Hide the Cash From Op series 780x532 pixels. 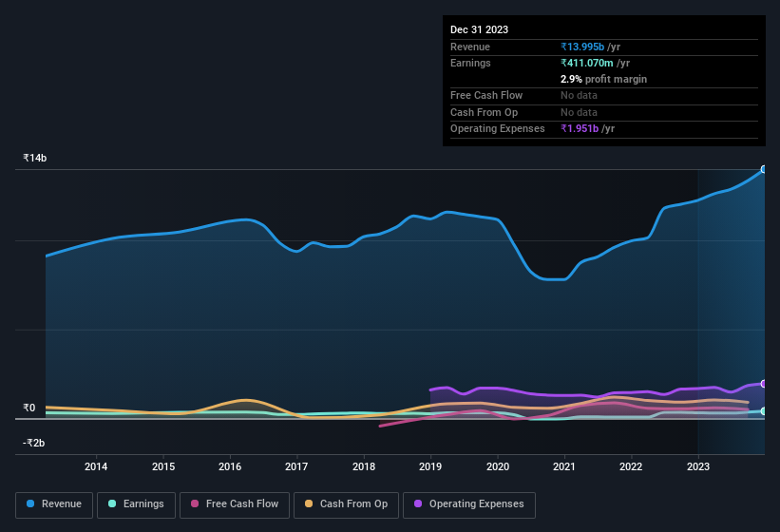click(346, 503)
